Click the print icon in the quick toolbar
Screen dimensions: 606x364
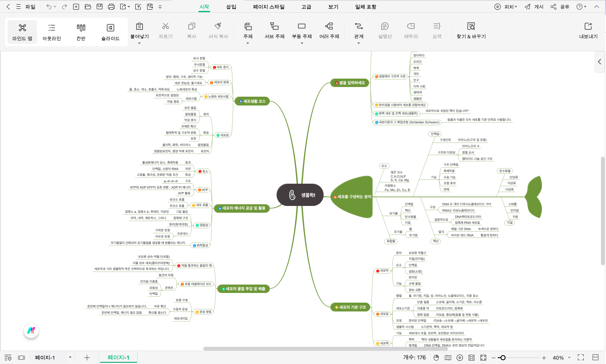tap(111, 7)
